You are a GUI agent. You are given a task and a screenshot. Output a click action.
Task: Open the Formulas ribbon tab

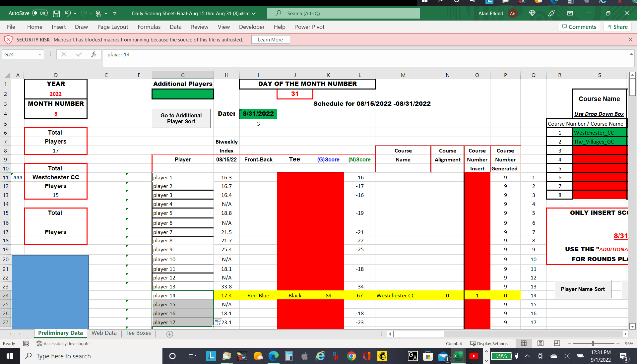[149, 27]
